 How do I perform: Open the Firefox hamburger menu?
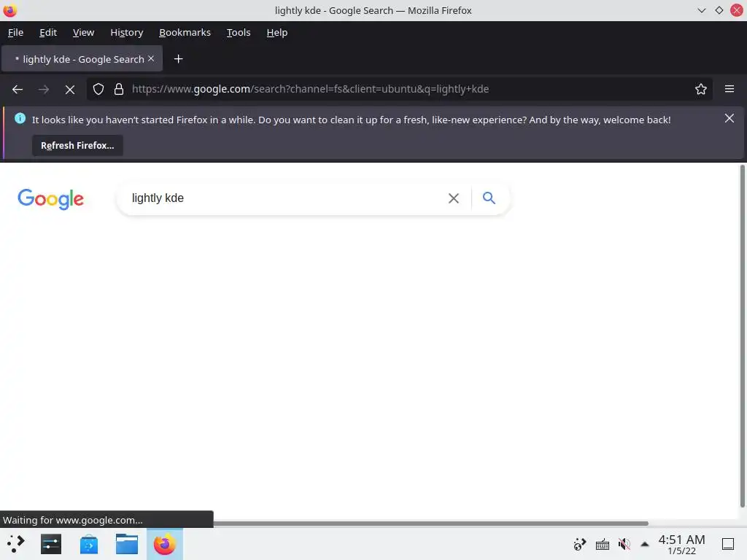coord(729,89)
